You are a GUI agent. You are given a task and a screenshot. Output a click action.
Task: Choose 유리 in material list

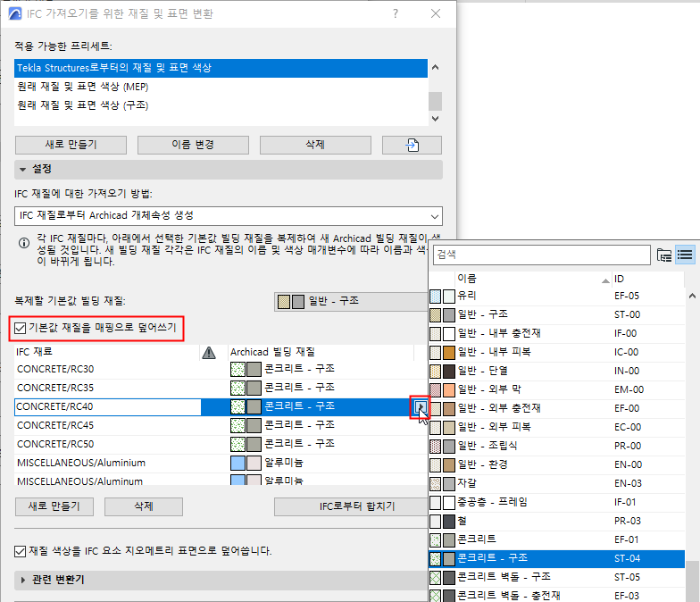557,297
